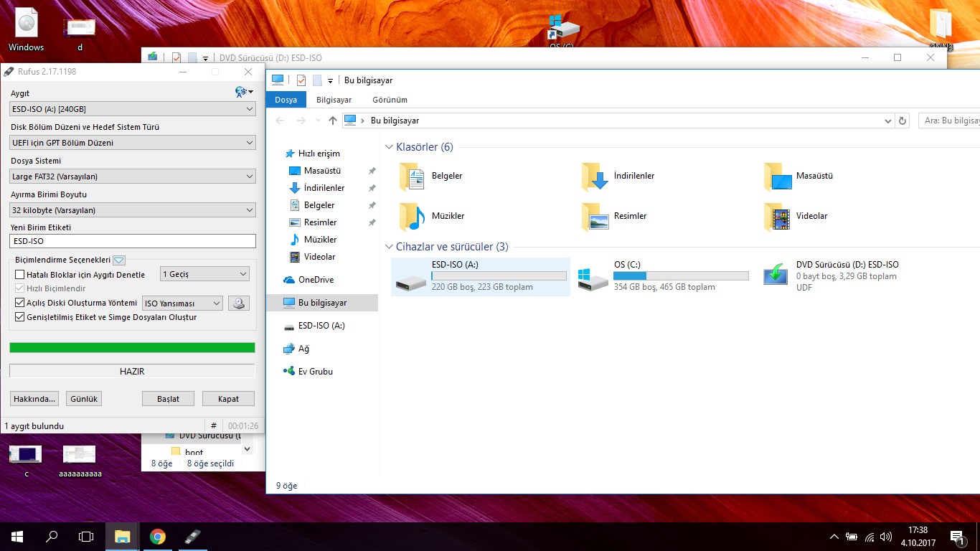Image resolution: width=980 pixels, height=551 pixels.
Task: Open the Dosya menu tab
Action: (286, 100)
